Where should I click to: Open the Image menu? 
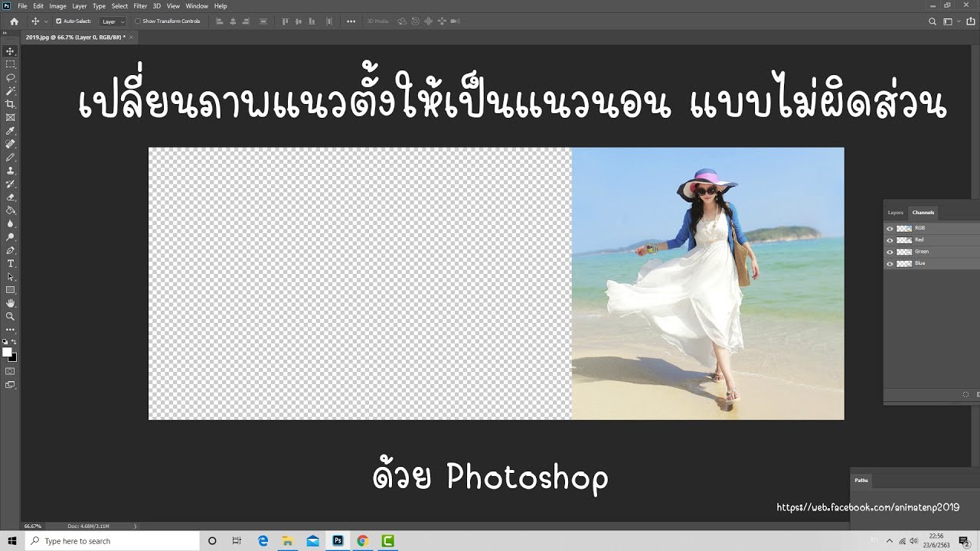[x=58, y=6]
